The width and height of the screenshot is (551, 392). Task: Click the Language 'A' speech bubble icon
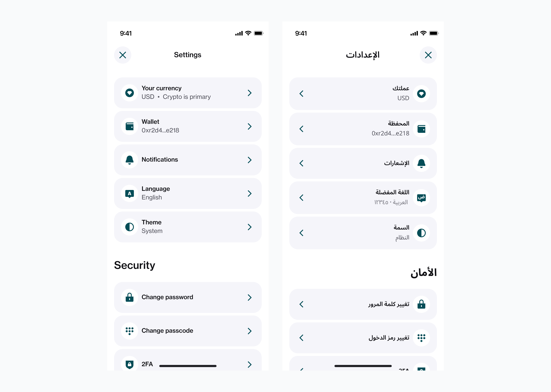point(130,194)
